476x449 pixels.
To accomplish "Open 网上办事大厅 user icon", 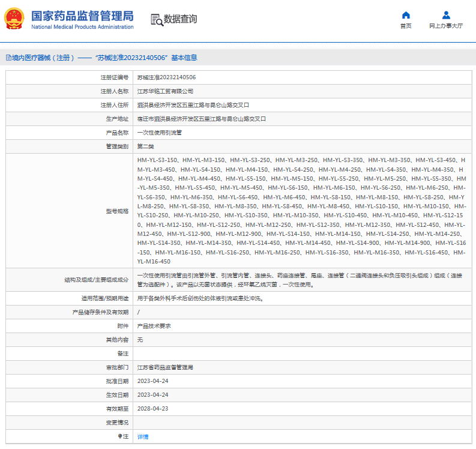I will pyautogui.click(x=446, y=15).
